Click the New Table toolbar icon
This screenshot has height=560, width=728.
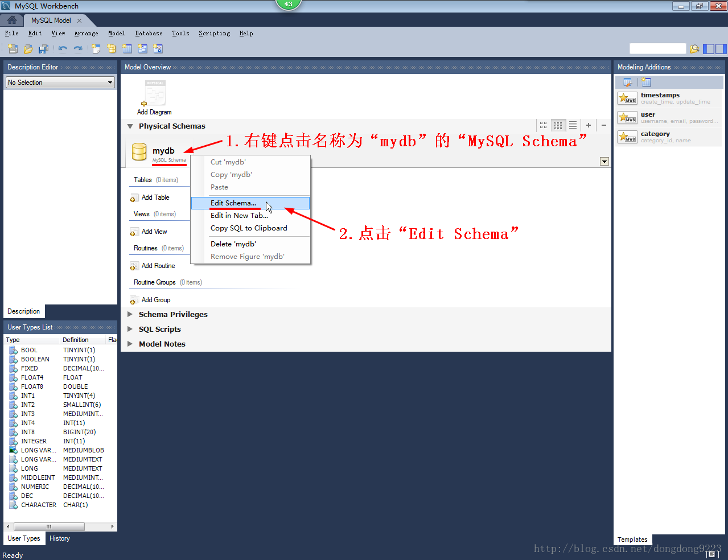click(127, 49)
